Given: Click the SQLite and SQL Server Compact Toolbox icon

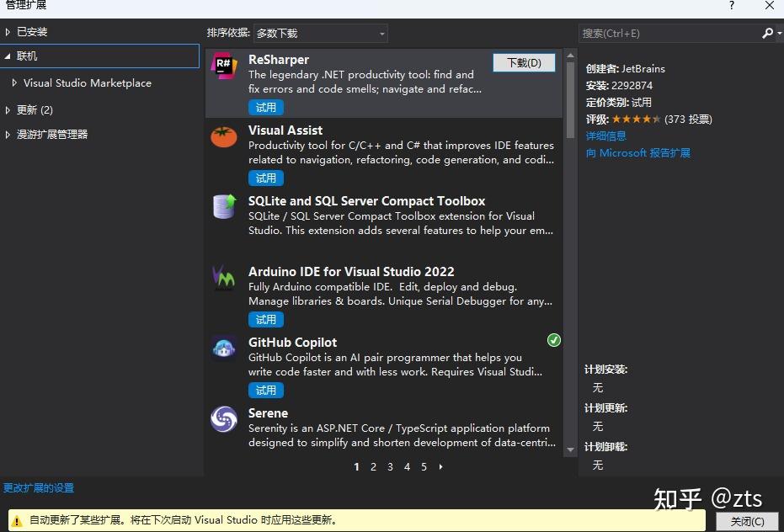Looking at the screenshot, I should [223, 208].
